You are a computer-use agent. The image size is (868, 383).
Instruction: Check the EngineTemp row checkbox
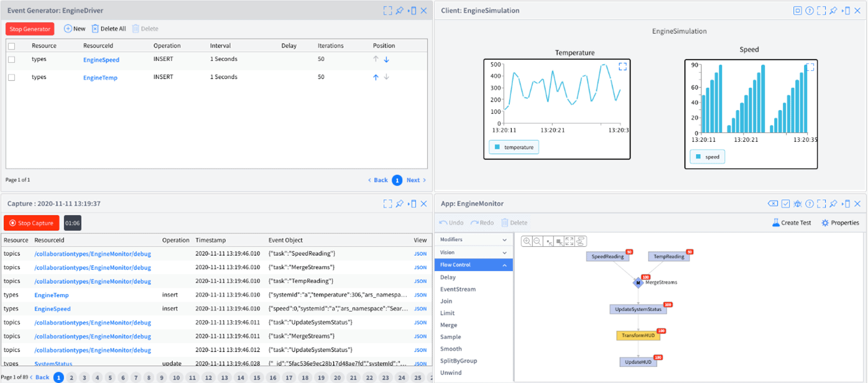coord(10,76)
